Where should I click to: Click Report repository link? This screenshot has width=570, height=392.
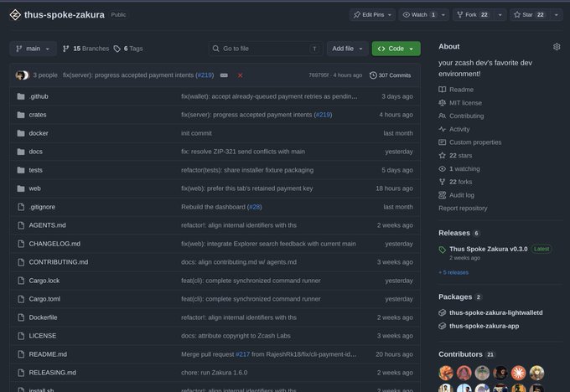click(x=463, y=209)
